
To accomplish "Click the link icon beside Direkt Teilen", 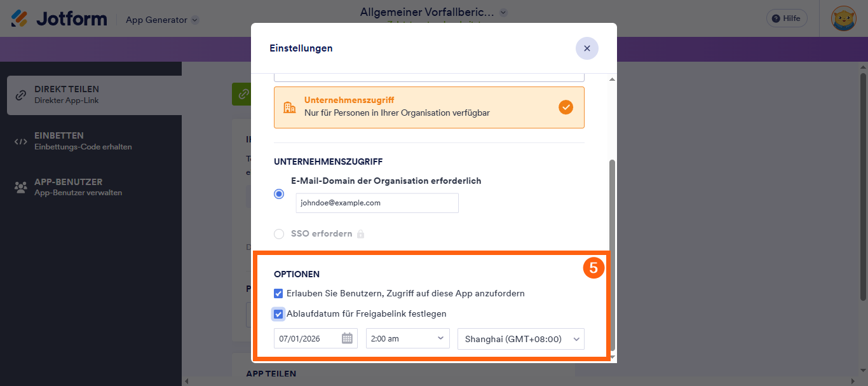I will coord(21,95).
